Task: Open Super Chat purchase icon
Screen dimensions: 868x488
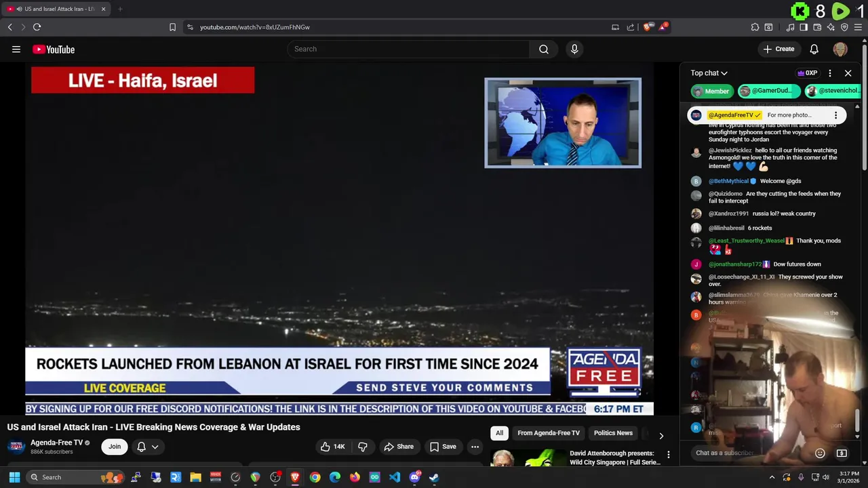Action: click(x=842, y=453)
